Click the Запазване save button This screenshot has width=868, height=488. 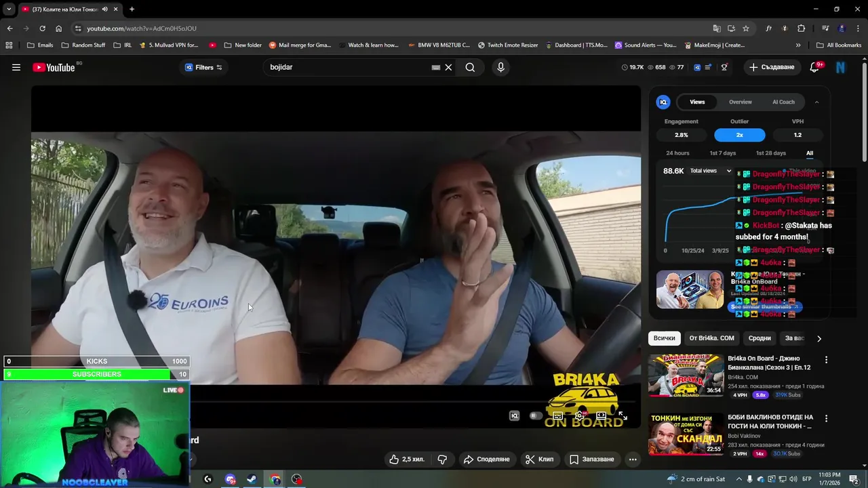coord(591,459)
